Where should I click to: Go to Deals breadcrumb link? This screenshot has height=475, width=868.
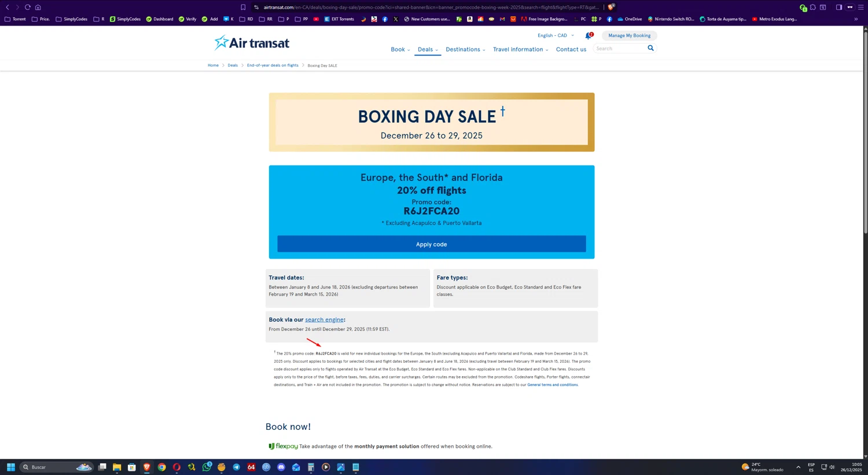(233, 65)
